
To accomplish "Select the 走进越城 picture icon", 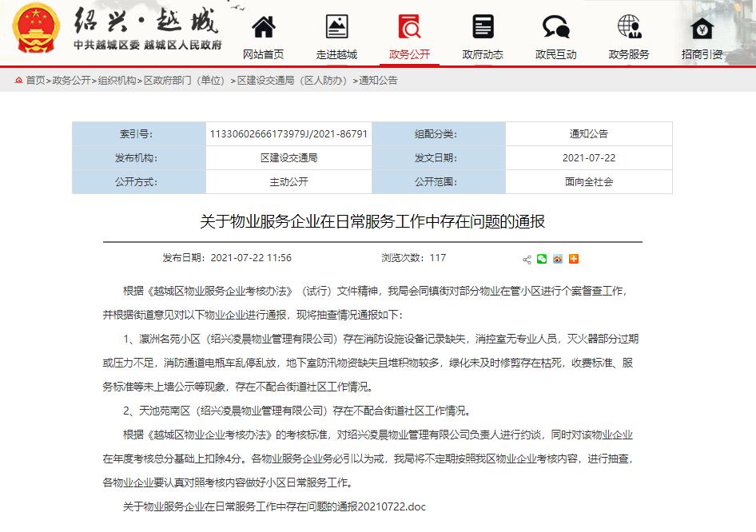I will (x=337, y=26).
